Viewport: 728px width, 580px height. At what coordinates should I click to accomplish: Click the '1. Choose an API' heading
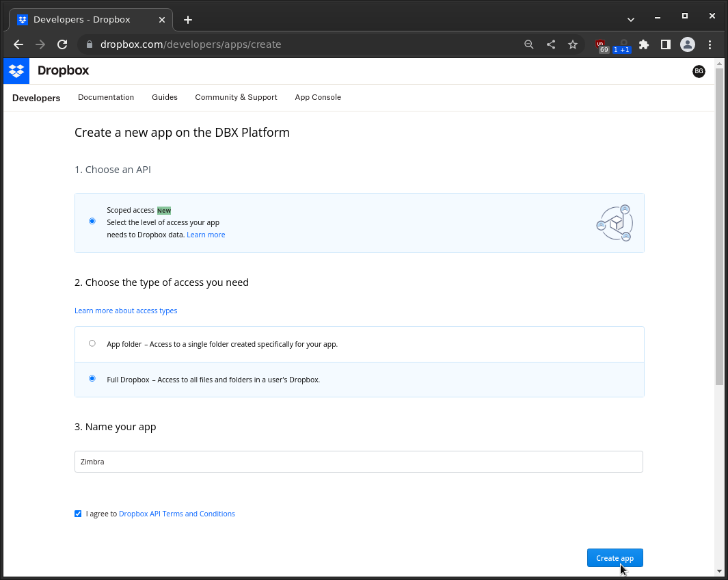pos(113,170)
